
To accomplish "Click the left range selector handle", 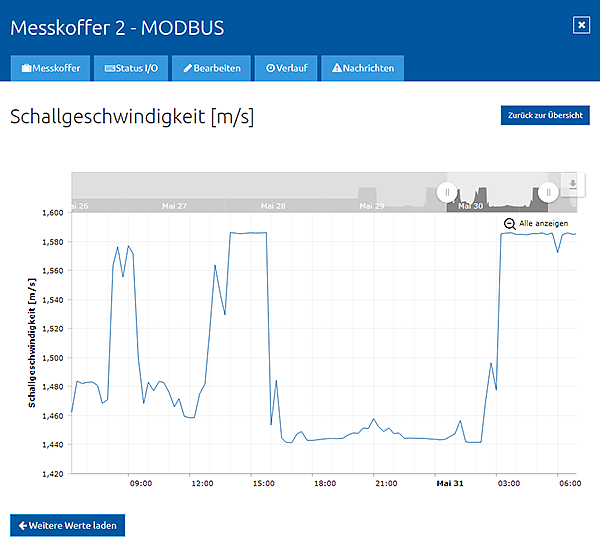I will pyautogui.click(x=447, y=191).
